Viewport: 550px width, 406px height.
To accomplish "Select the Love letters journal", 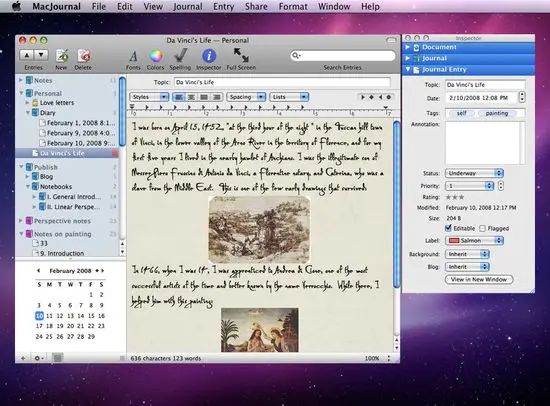I will 57,103.
